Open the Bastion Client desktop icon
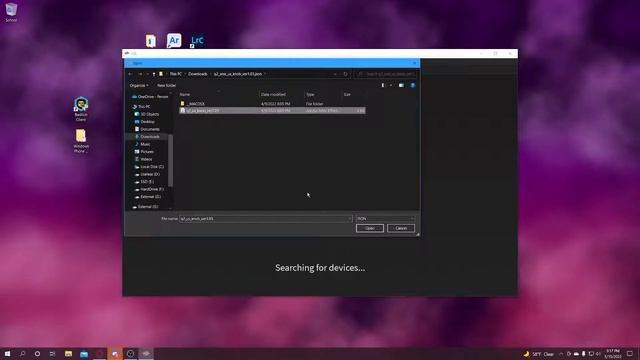 click(x=81, y=109)
